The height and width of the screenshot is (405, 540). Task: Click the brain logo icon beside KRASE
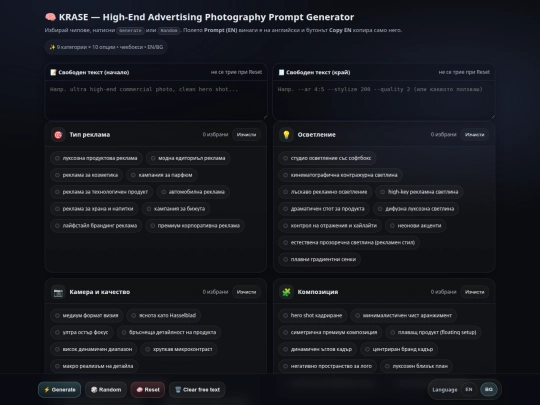(x=50, y=17)
